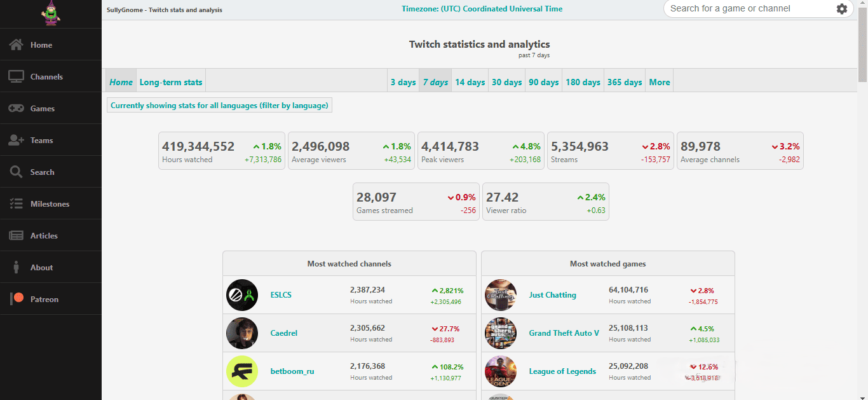The height and width of the screenshot is (400, 868).
Task: Click the Timezone UTC link
Action: [x=482, y=9]
